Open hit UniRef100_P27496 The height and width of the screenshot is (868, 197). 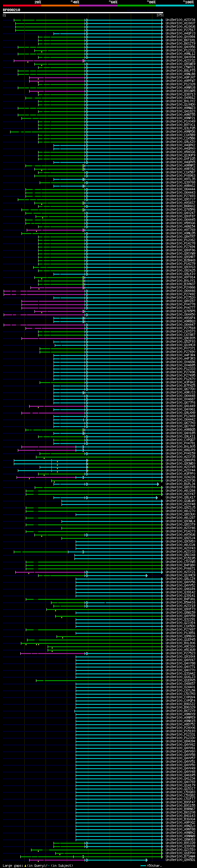tap(180, 372)
